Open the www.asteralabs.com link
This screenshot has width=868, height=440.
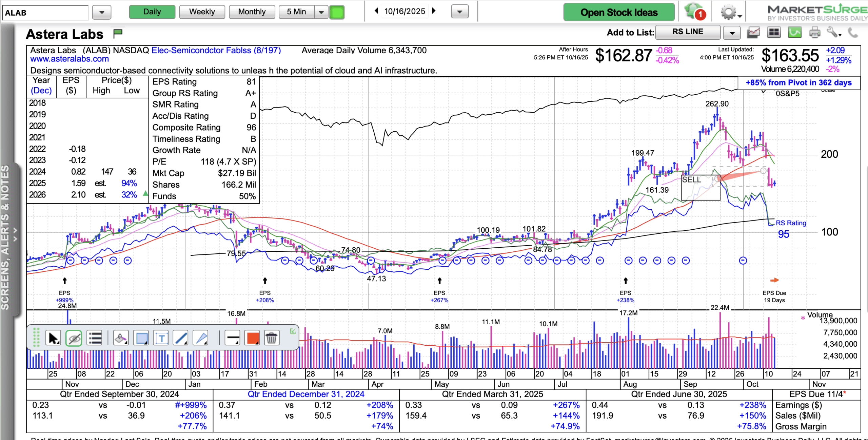pos(70,59)
